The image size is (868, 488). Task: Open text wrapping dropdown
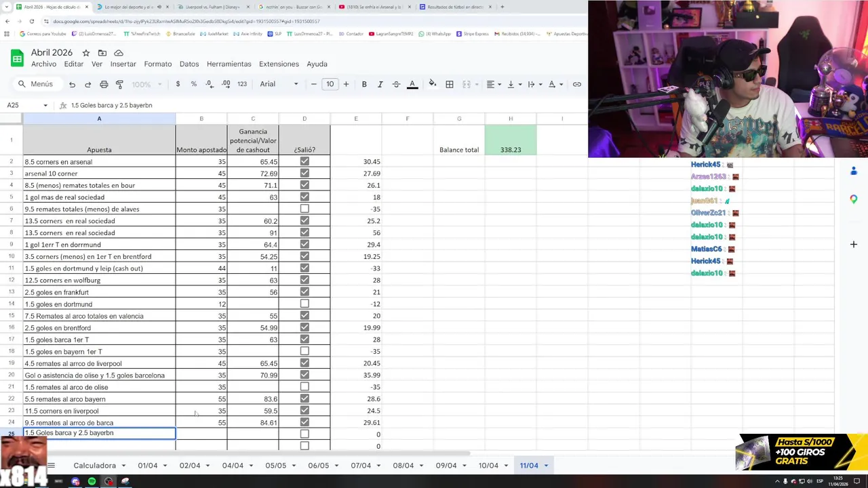(534, 84)
